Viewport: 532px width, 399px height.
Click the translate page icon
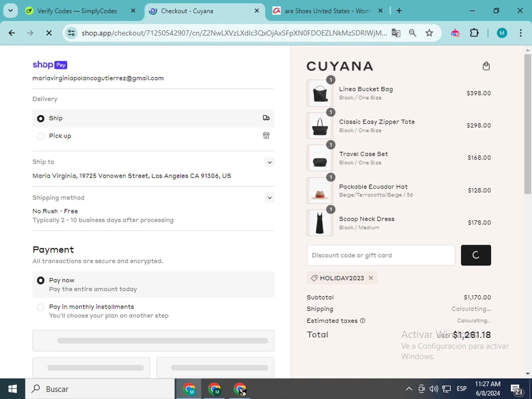396,33
